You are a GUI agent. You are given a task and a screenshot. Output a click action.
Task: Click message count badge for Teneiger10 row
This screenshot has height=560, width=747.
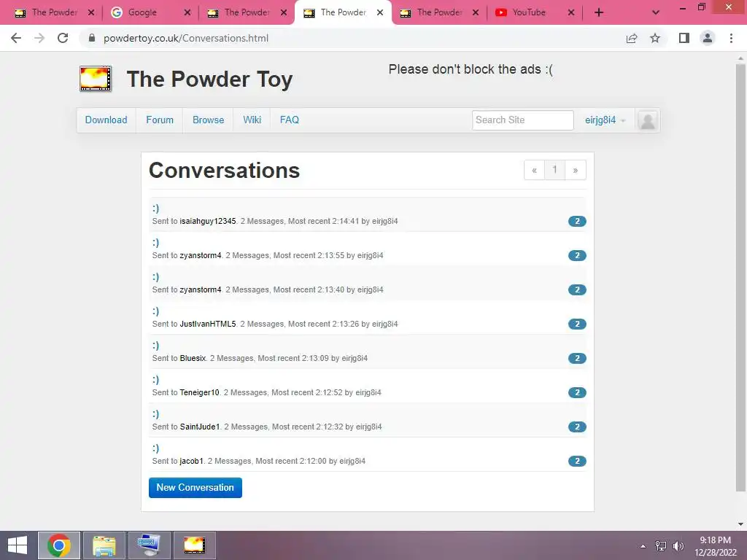pyautogui.click(x=577, y=392)
